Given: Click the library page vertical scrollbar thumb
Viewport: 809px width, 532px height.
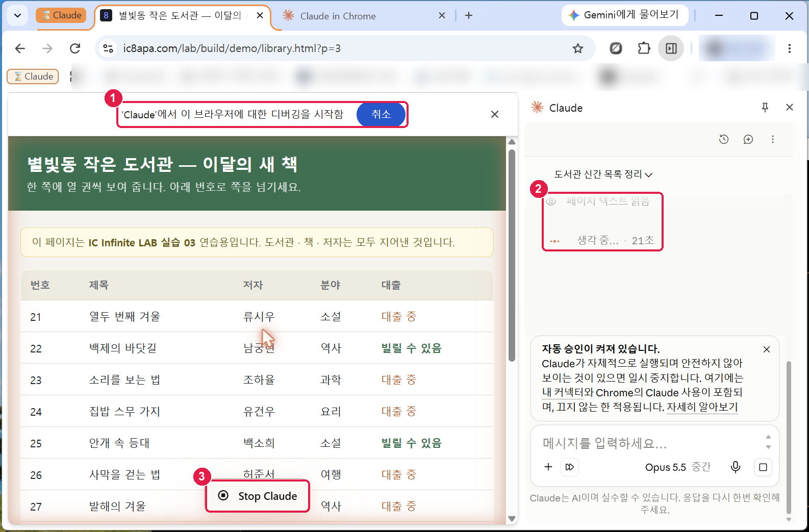Looking at the screenshot, I should (x=512, y=255).
